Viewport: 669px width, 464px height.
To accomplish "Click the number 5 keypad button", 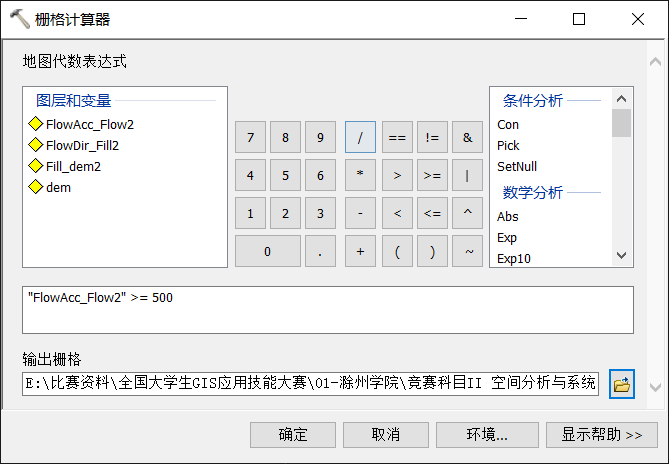I will click(x=285, y=175).
